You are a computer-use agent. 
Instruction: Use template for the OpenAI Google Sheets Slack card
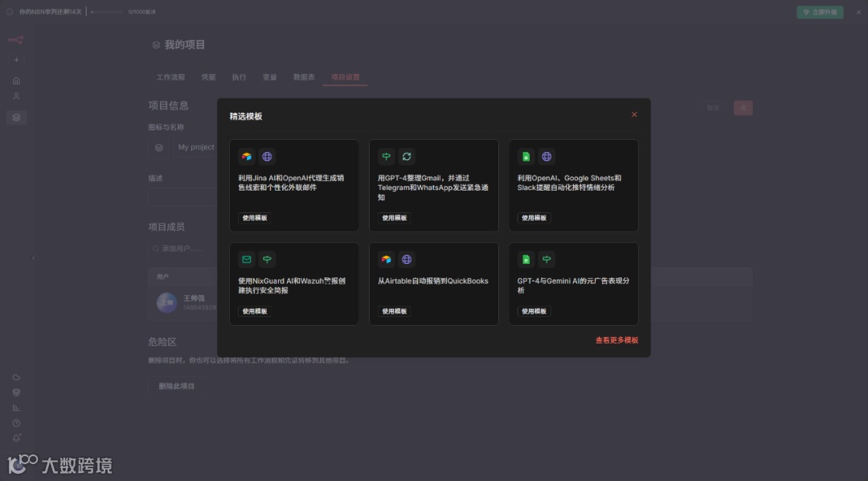pos(534,218)
